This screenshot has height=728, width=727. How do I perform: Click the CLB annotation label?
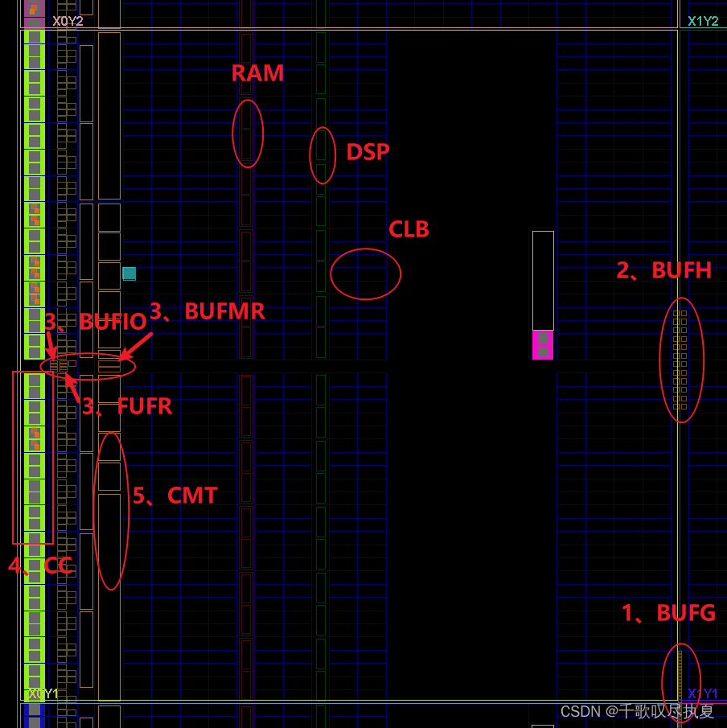[409, 229]
